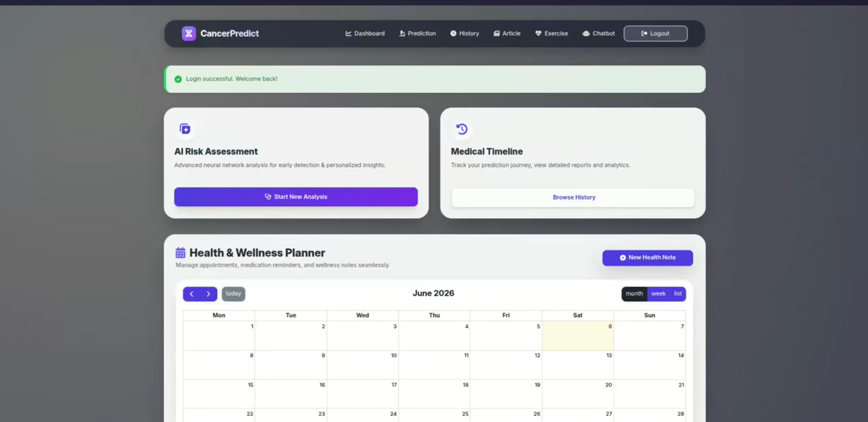Click the Sat column header
This screenshot has width=868, height=422.
coord(577,316)
